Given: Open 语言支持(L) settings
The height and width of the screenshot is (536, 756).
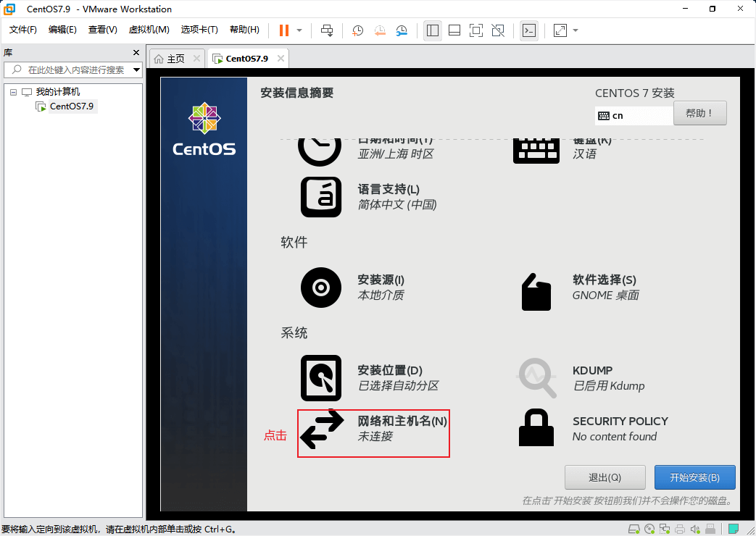Looking at the screenshot, I should point(389,189).
